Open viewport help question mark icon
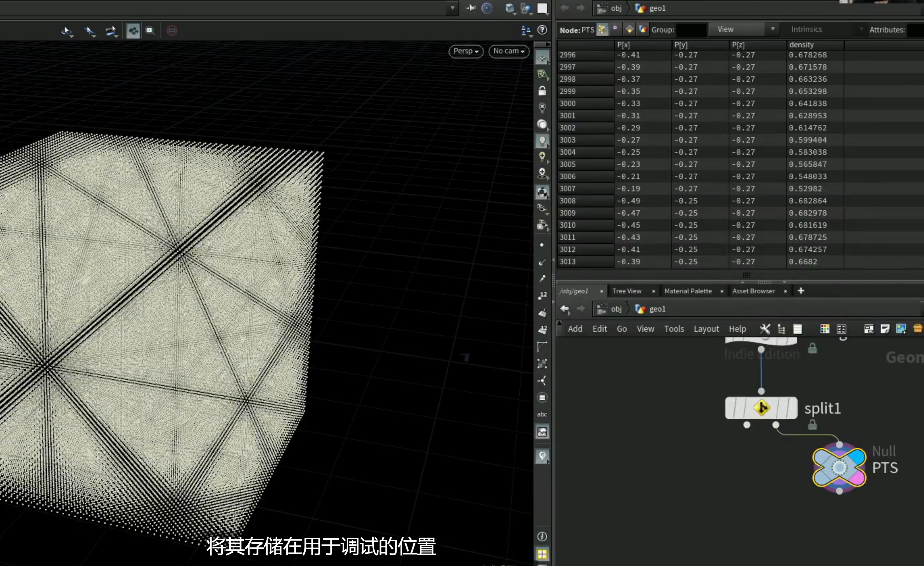This screenshot has height=566, width=924. pos(542,30)
